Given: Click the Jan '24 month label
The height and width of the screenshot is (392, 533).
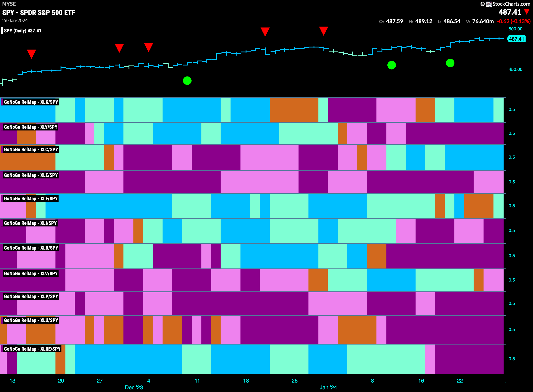Looking at the screenshot, I should [328, 387].
